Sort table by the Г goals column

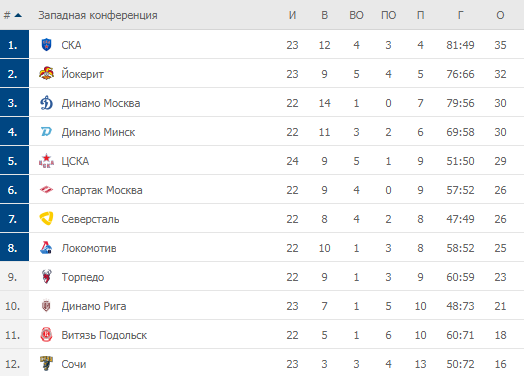[x=460, y=15]
